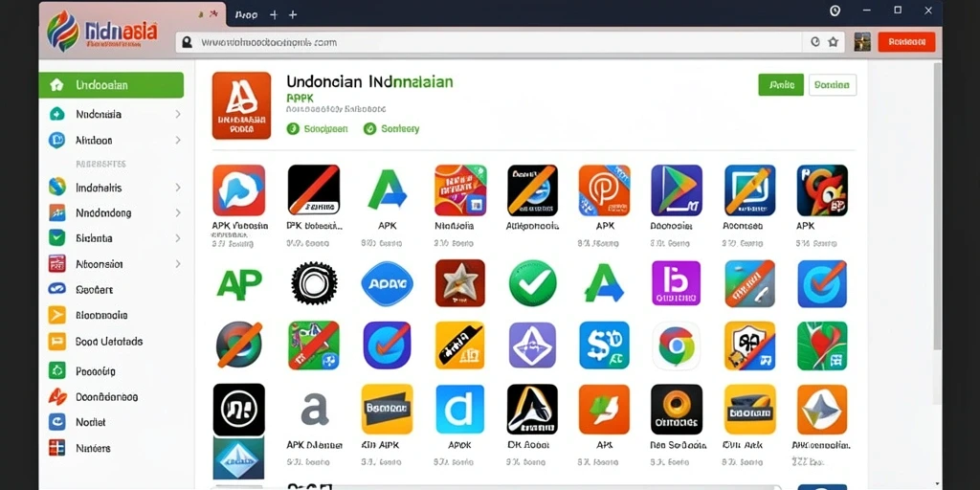
Task: Expand the 'Siobnta' sidebar chevron
Action: click(178, 238)
